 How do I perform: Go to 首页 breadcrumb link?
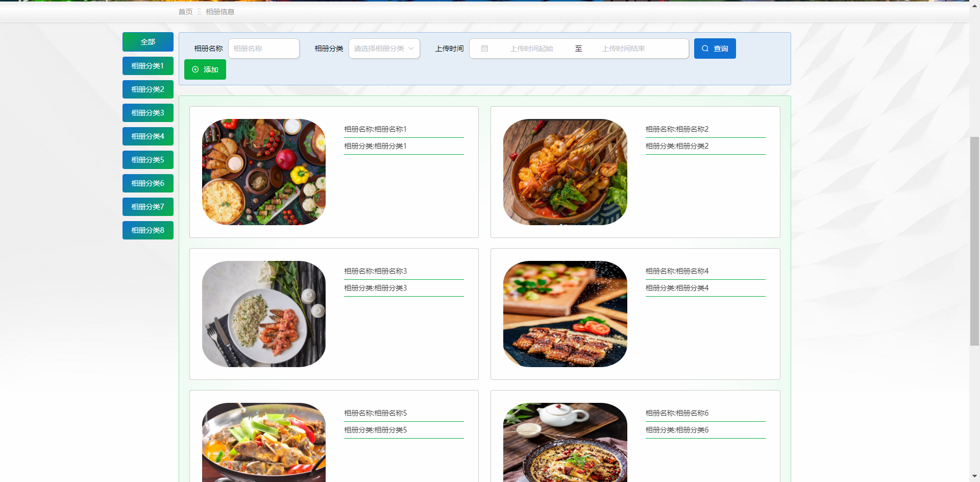[185, 12]
